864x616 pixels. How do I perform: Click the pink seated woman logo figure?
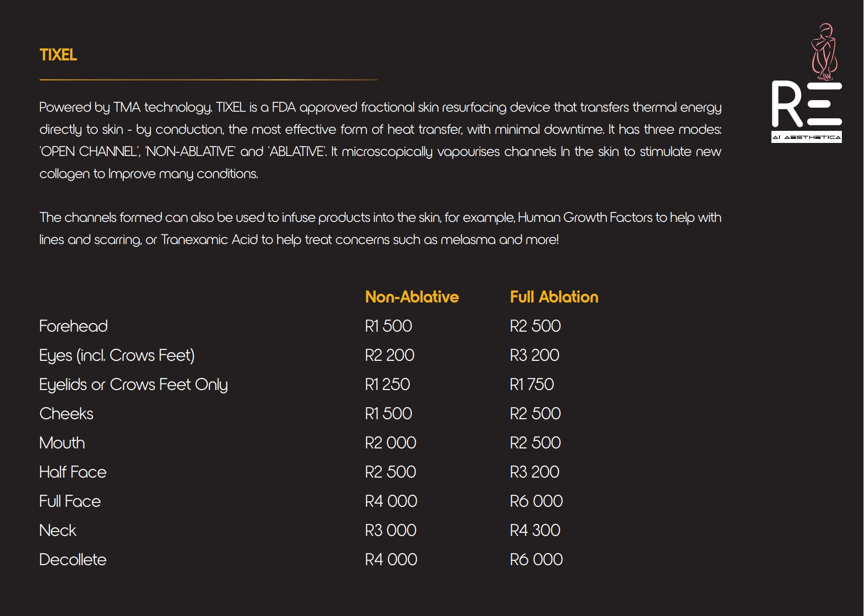click(824, 52)
